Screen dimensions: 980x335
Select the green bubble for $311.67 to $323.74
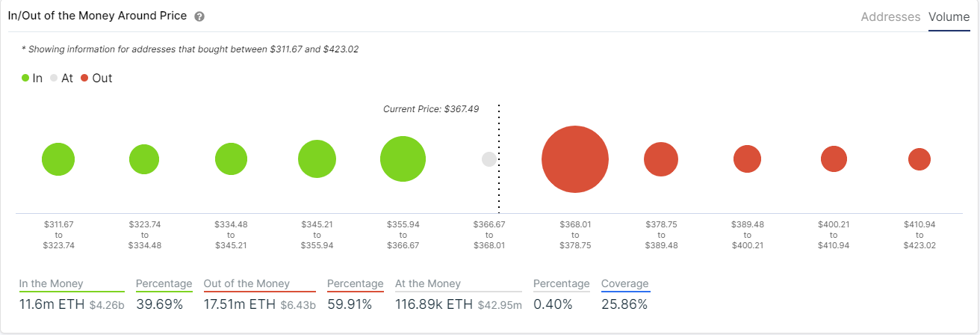58,159
